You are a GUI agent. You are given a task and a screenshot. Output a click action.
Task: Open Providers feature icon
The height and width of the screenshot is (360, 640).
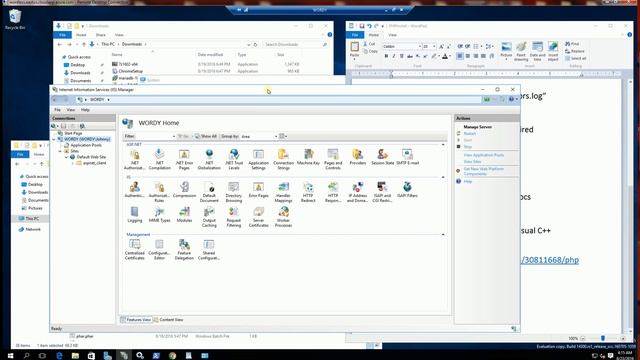(x=358, y=157)
